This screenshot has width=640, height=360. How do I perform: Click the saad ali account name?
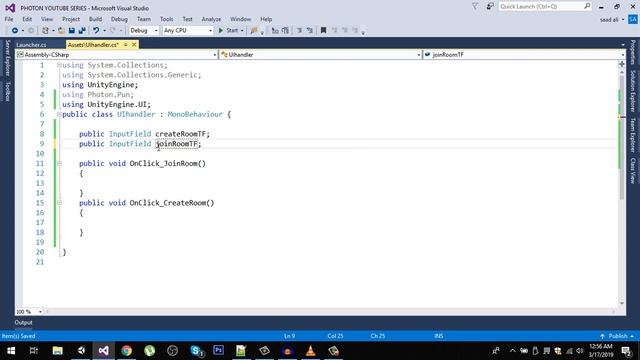[609, 20]
